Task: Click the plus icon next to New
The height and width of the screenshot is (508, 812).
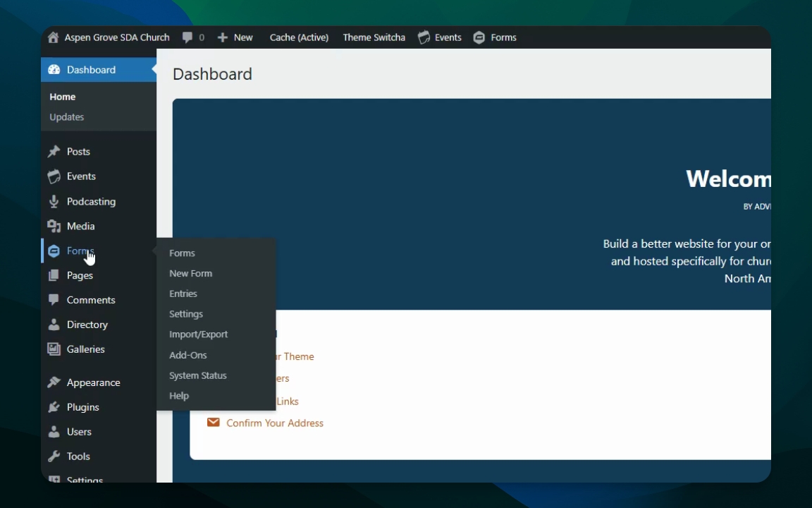Action: click(x=223, y=37)
